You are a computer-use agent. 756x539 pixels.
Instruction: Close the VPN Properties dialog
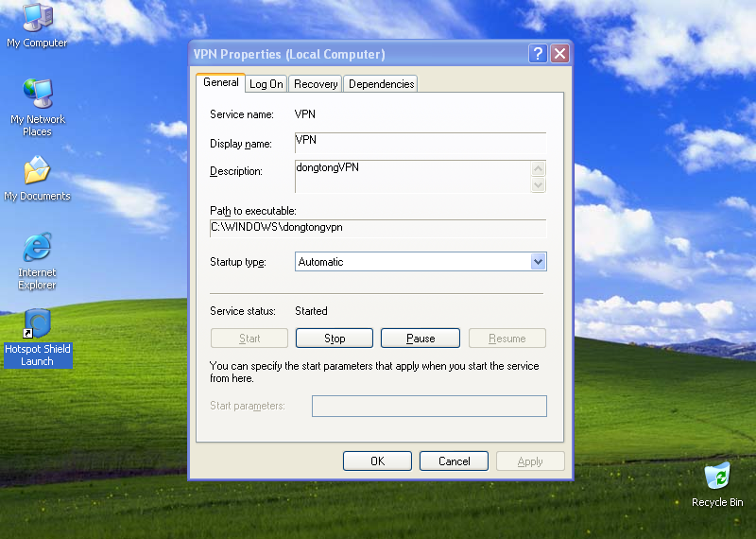pyautogui.click(x=559, y=54)
